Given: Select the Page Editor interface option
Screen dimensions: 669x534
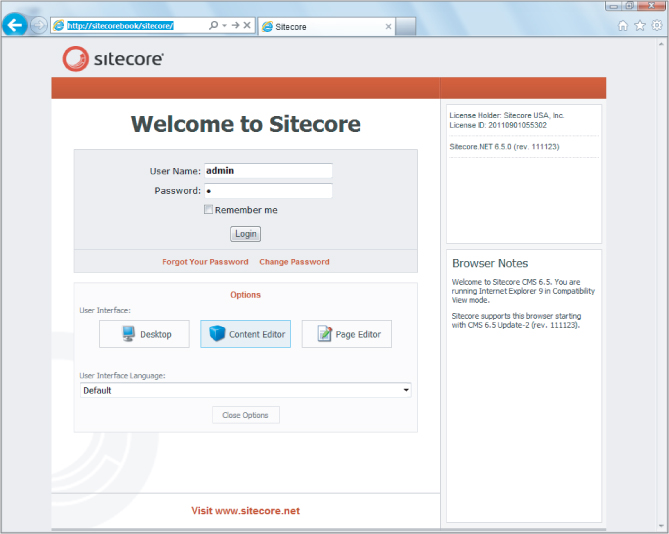Looking at the screenshot, I should [346, 334].
